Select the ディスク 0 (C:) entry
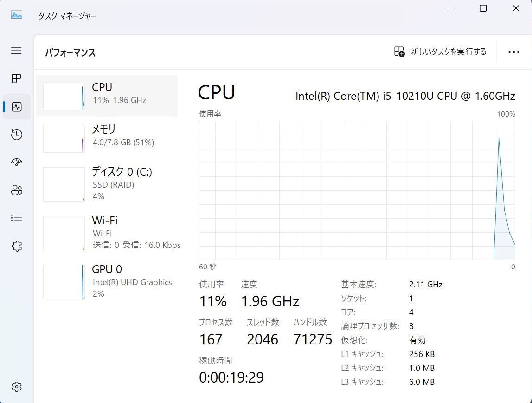The image size is (532, 403). (107, 183)
